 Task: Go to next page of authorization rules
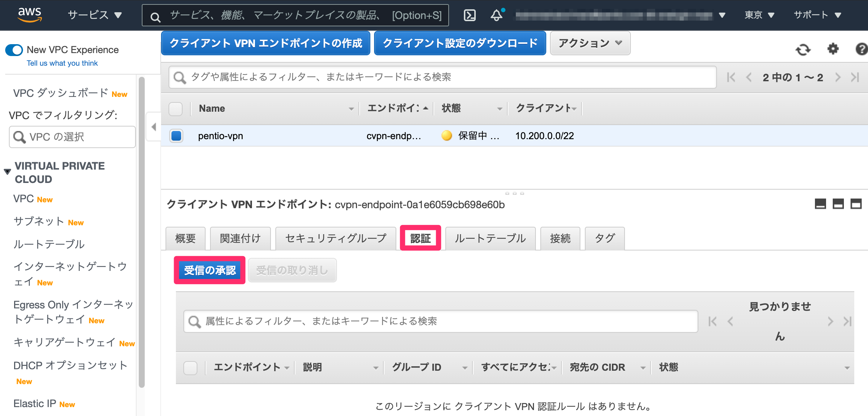pos(830,321)
